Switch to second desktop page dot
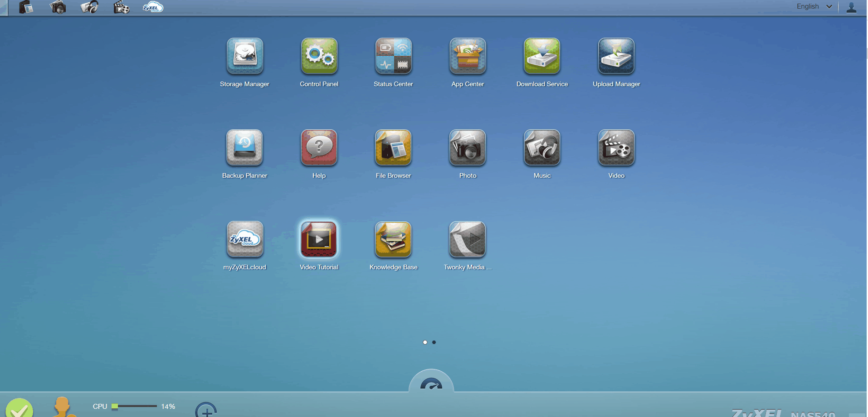The width and height of the screenshot is (868, 417). [434, 342]
